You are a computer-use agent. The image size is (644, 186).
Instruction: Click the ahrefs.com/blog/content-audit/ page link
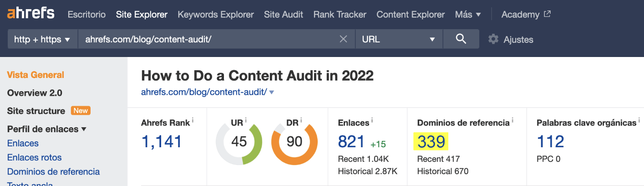pos(204,92)
